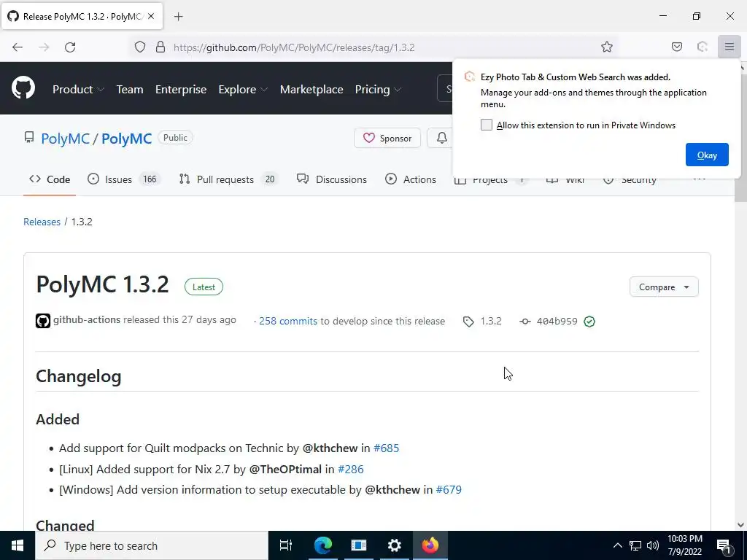Image resolution: width=747 pixels, height=560 pixels.
Task: Open the Settings gear in the taskbar
Action: point(394,545)
